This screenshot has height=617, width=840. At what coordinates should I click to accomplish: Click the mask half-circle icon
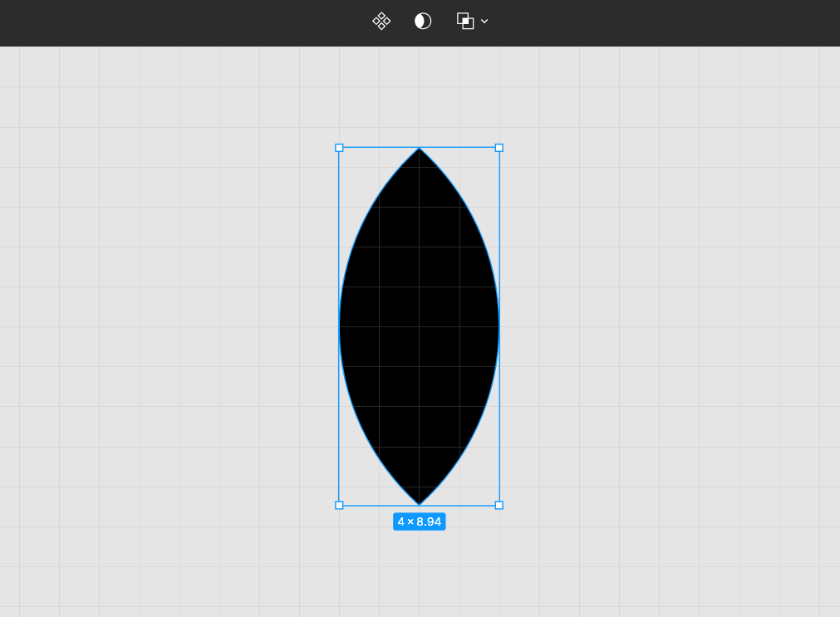click(x=423, y=22)
